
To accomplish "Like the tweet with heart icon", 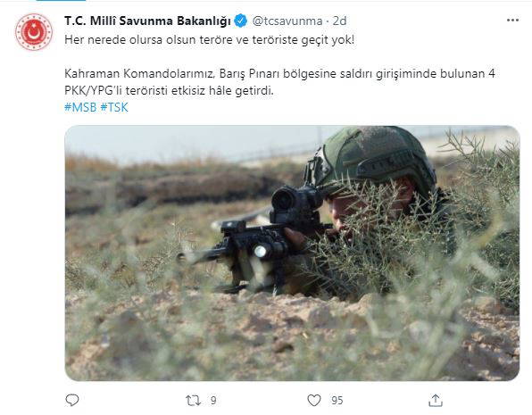I will pos(314,400).
